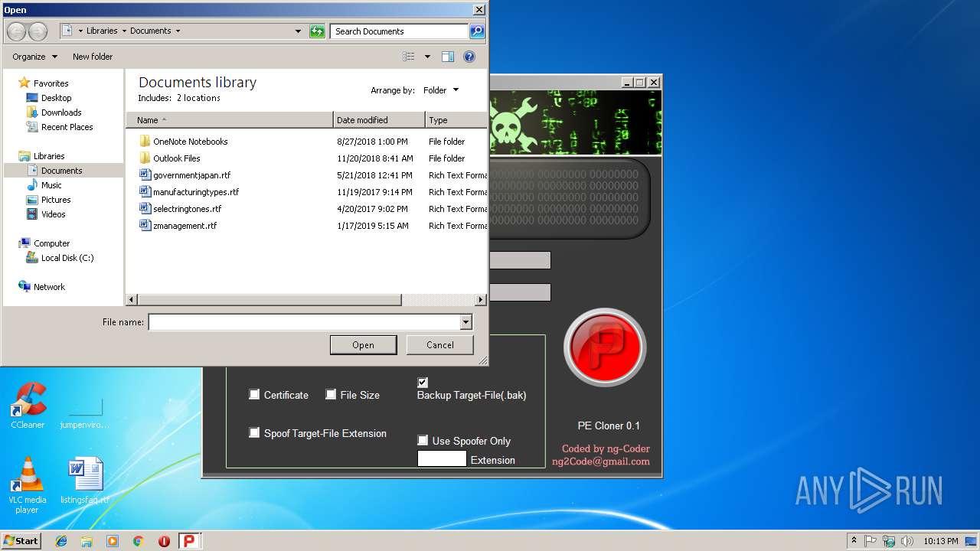Expand the address bar history dropdown
This screenshot has height=551, width=980.
[298, 31]
